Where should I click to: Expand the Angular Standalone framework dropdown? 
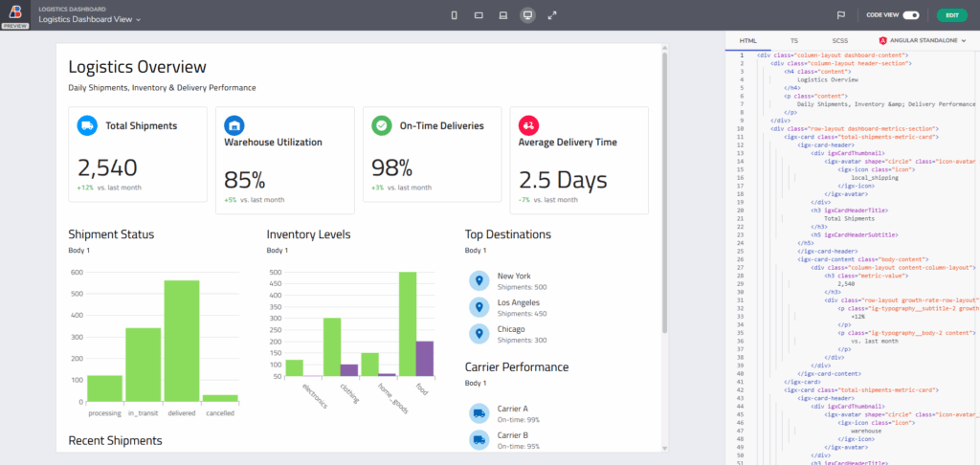tap(923, 41)
